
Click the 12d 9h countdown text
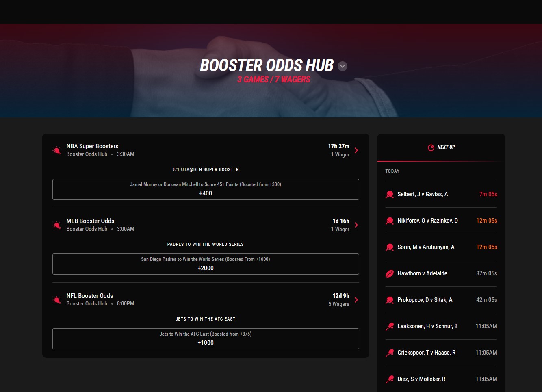(x=341, y=296)
